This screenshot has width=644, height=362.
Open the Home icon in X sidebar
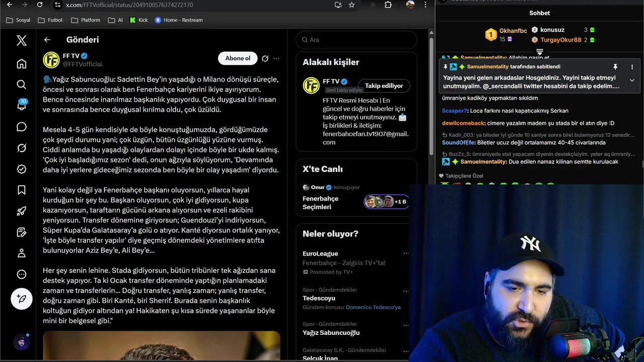[x=21, y=63]
